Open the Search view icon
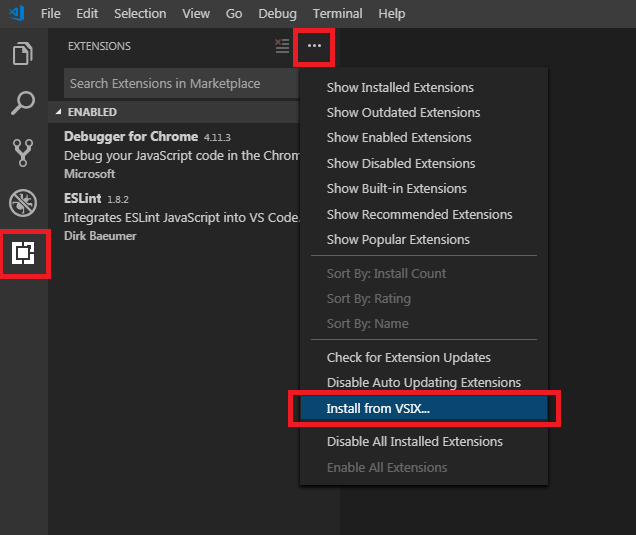 [22, 102]
